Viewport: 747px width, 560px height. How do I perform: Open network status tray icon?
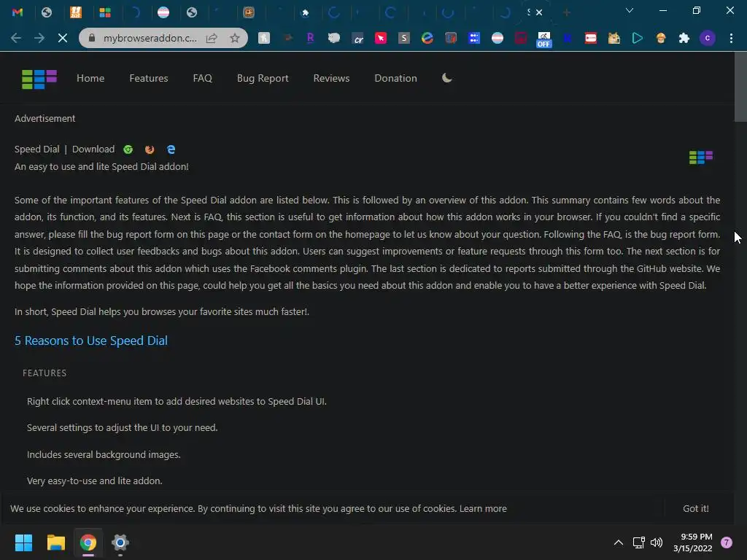tap(638, 542)
